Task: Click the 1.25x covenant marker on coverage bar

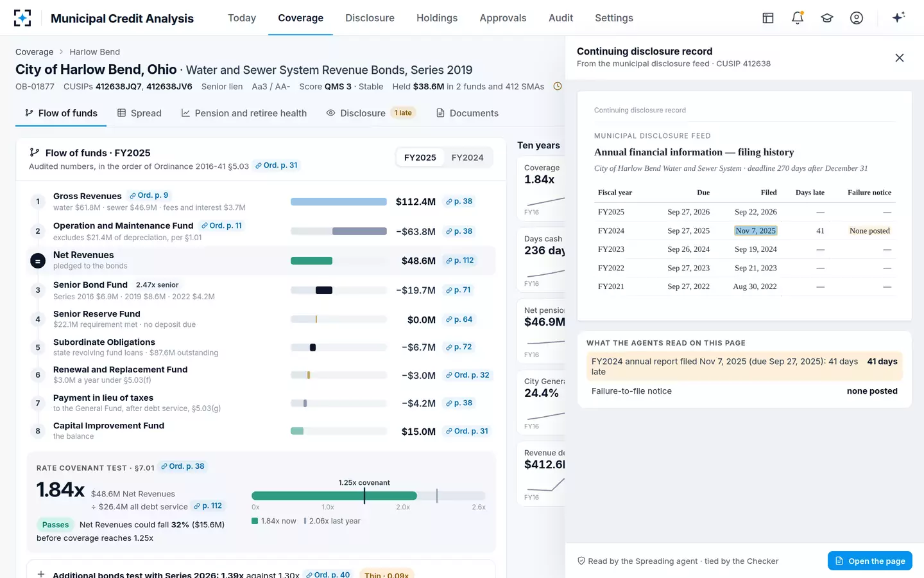Action: (364, 495)
